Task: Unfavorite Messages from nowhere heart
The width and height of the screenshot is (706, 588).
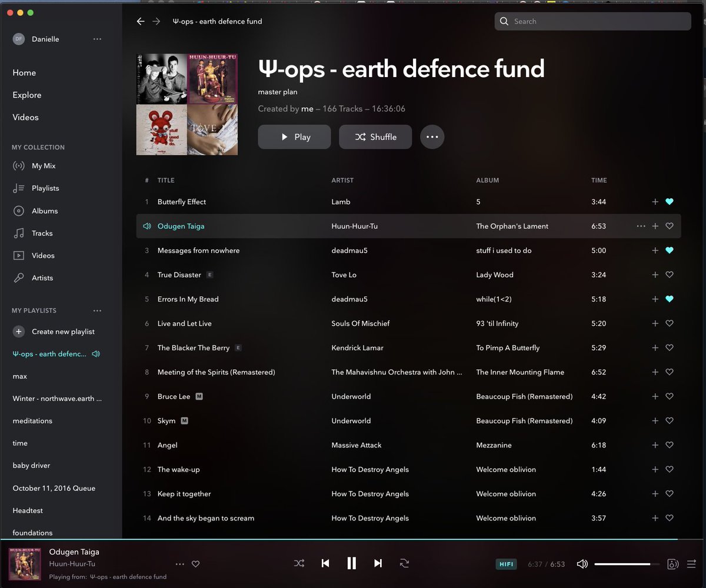Action: (669, 251)
